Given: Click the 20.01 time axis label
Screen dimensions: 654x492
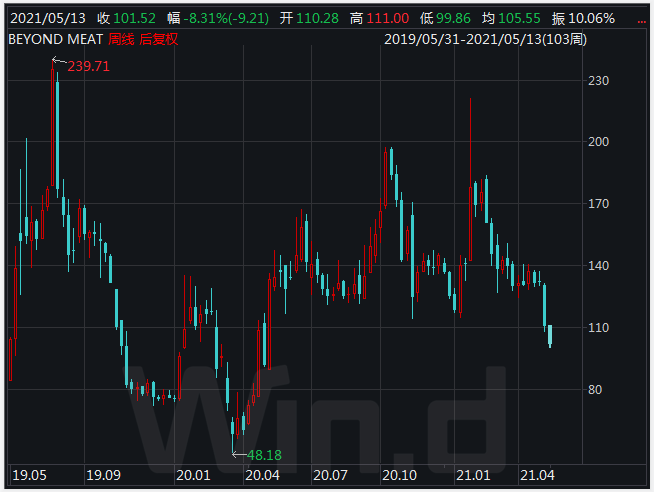Looking at the screenshot, I should pos(193,475).
